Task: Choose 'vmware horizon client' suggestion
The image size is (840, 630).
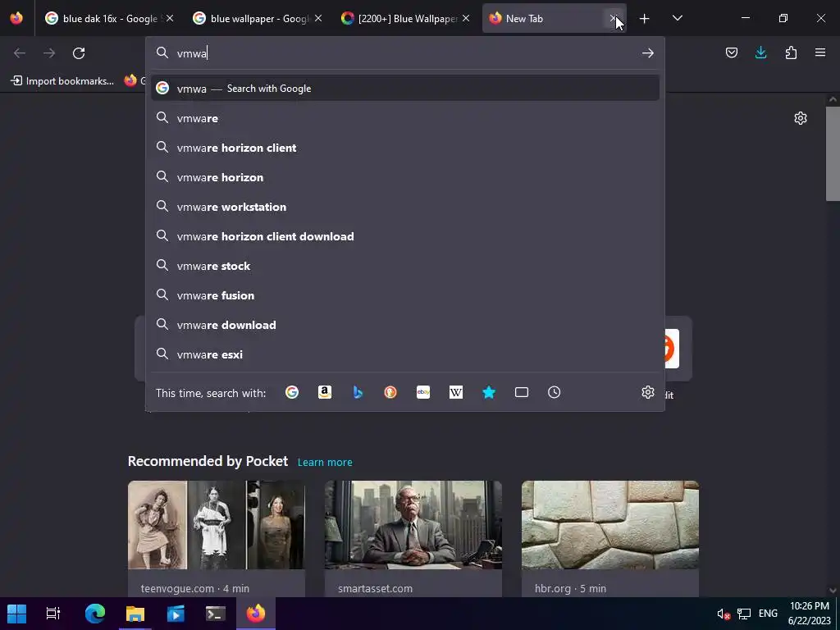Action: coord(405,148)
